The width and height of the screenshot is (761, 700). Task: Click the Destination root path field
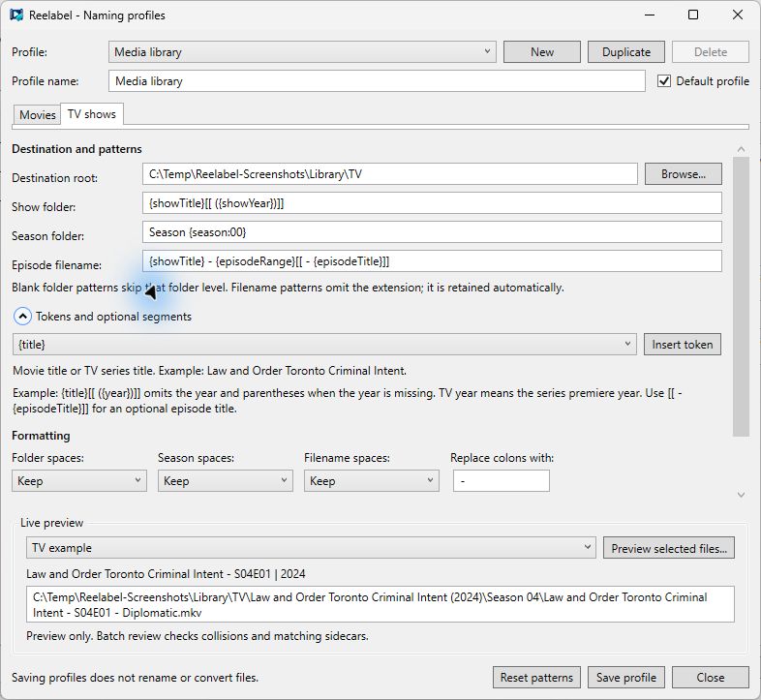(390, 173)
